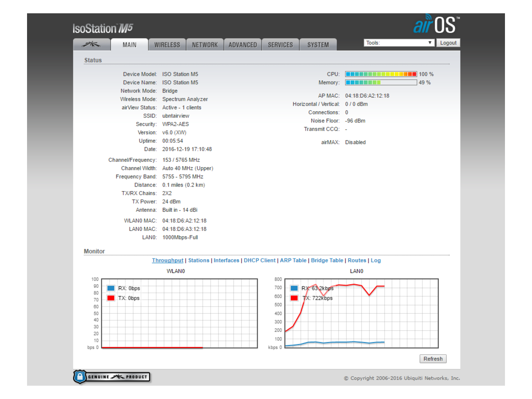Go to the ADVANCED tab

pos(243,45)
